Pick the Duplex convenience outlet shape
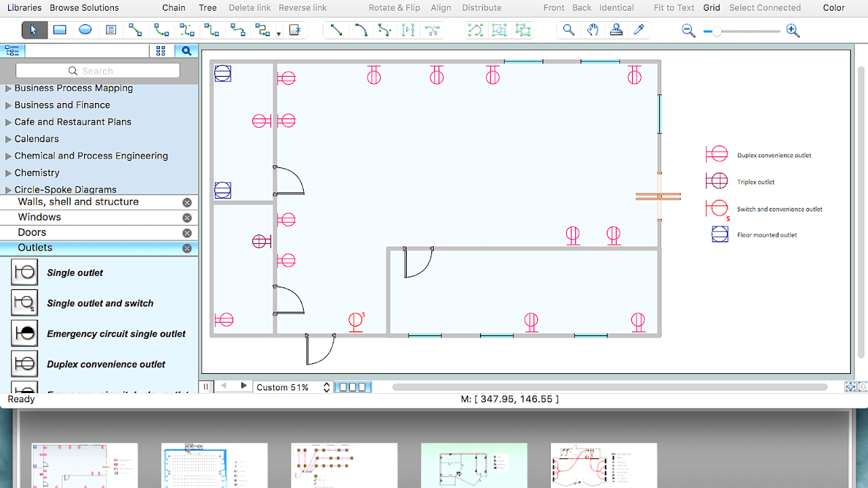The height and width of the screenshot is (488, 868). coord(24,364)
